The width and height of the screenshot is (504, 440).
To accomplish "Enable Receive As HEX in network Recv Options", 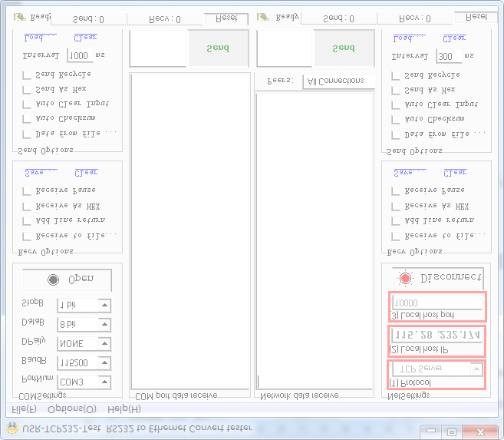I will [x=396, y=206].
